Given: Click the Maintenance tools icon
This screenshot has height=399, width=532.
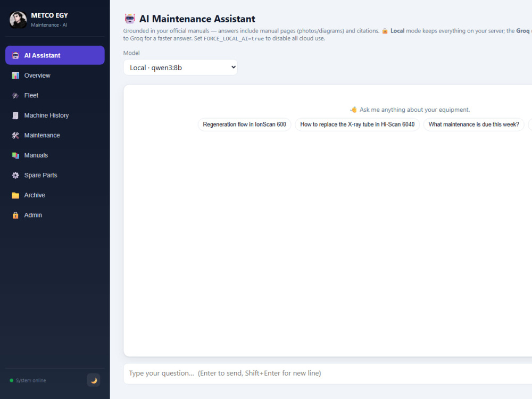Looking at the screenshot, I should coord(15,135).
